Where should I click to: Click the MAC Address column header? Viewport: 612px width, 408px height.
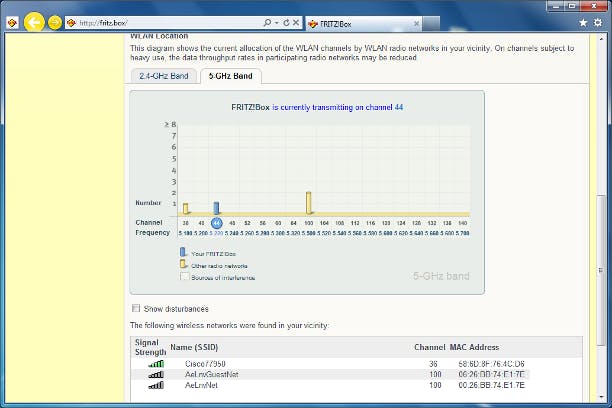click(474, 347)
